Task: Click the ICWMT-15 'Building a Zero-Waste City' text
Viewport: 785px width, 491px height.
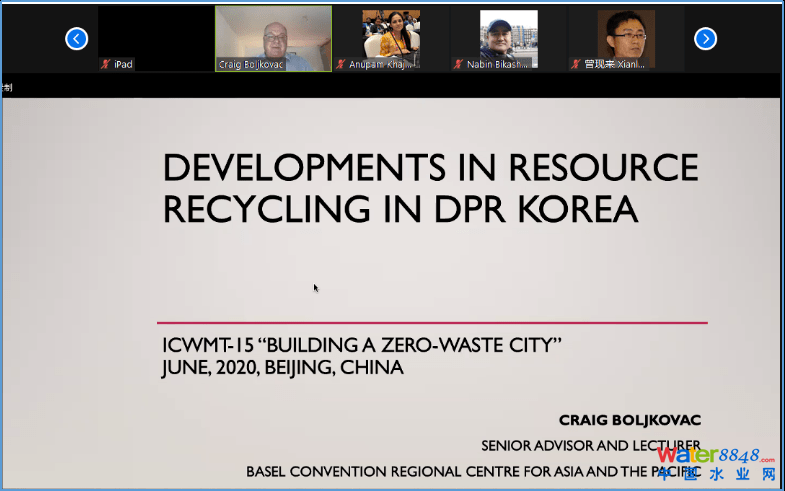Action: [362, 346]
